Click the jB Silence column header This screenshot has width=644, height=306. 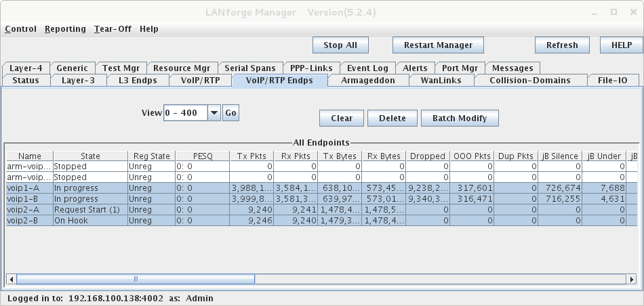coord(560,156)
